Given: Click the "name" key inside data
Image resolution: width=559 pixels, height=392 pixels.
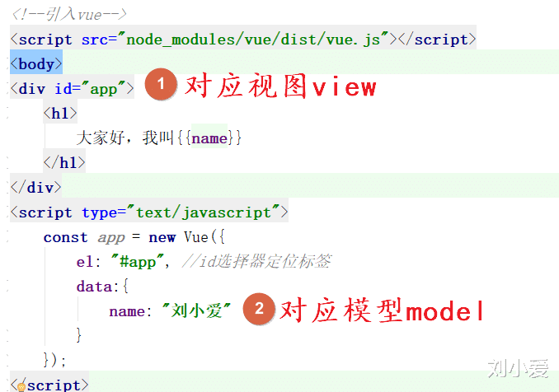Looking at the screenshot, I should (x=127, y=311).
